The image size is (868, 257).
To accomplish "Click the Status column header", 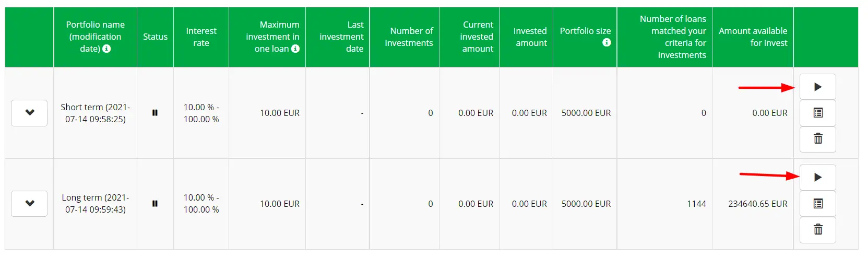I will coord(155,37).
